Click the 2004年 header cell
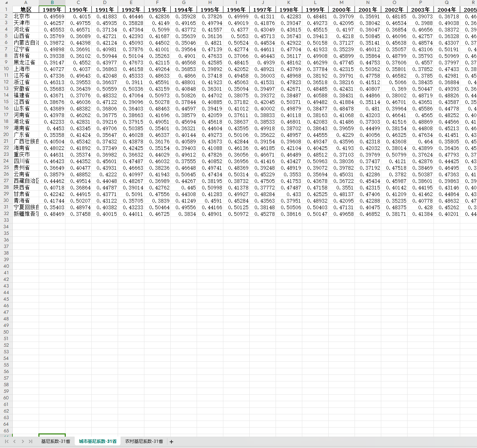Image resolution: width=477 pixels, height=448 pixels. (447, 10)
